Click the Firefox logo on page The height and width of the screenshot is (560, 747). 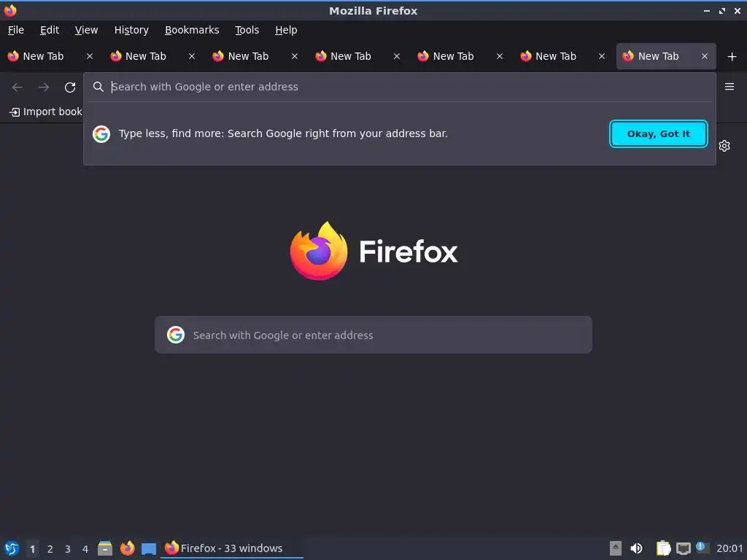pyautogui.click(x=374, y=251)
